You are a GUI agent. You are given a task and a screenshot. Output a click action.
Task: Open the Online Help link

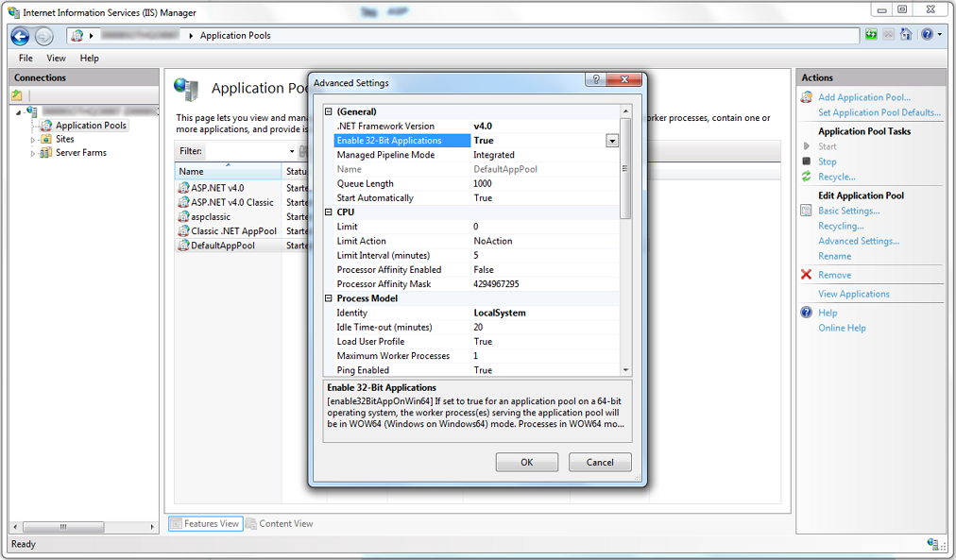(x=842, y=328)
